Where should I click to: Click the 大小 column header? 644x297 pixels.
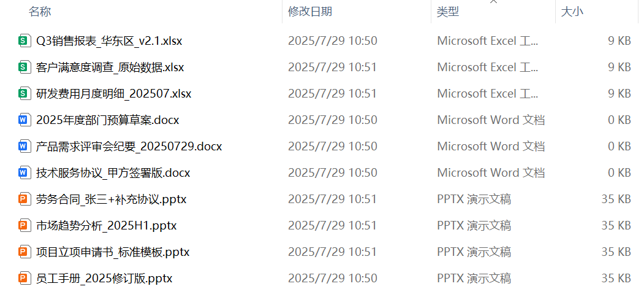coord(572,12)
